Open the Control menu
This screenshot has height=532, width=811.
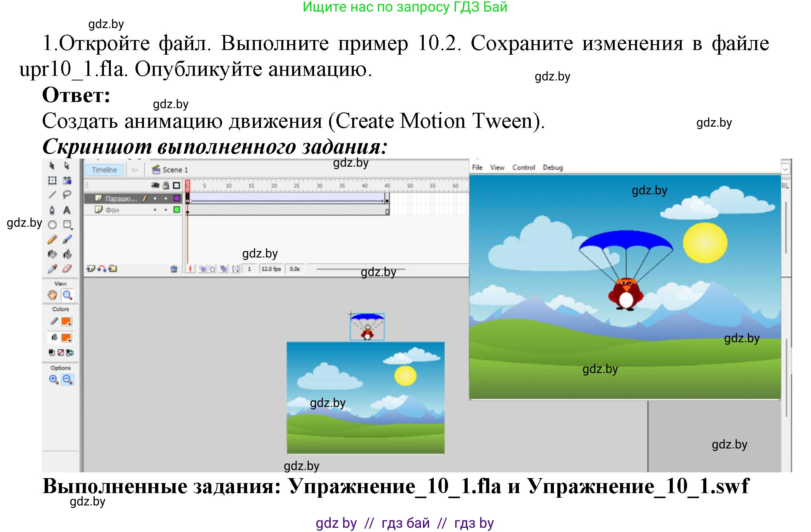[523, 167]
